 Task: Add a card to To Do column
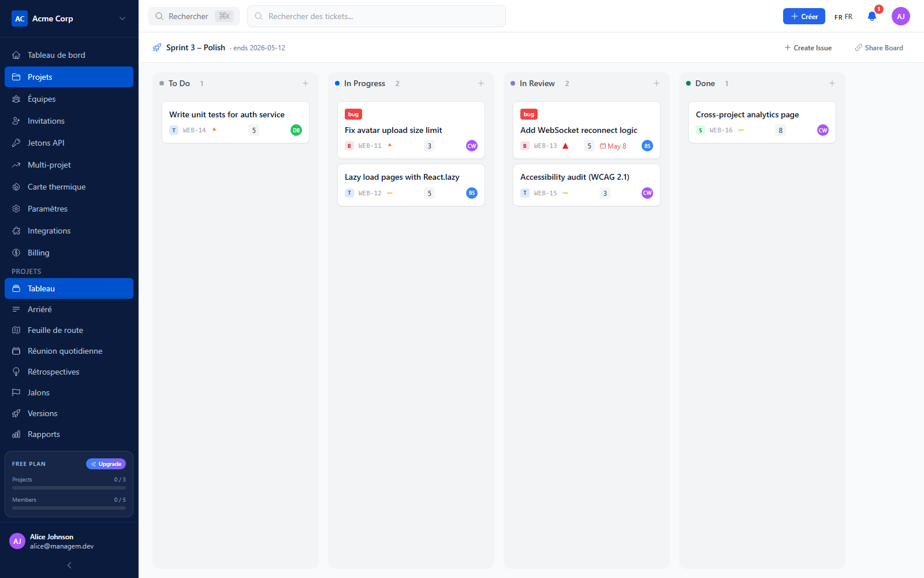(305, 83)
